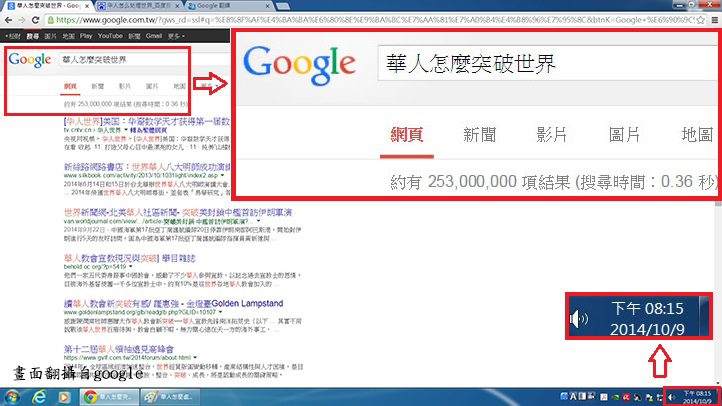Open Gmail in the black Google bar
The width and height of the screenshot is (722, 406).
click(153, 36)
